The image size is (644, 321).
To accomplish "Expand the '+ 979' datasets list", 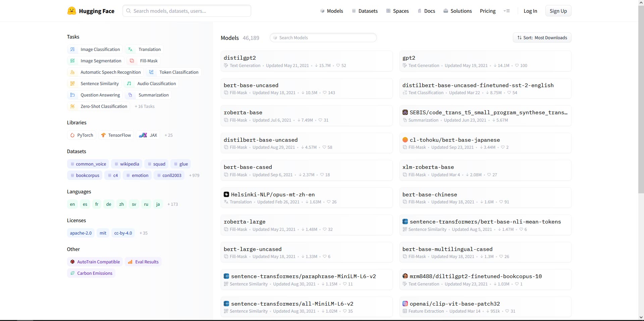I will 194,175.
